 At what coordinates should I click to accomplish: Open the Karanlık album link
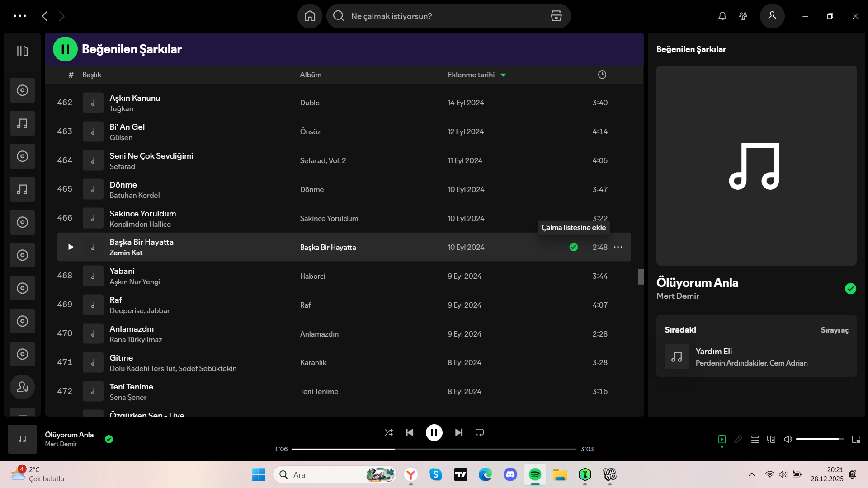pyautogui.click(x=313, y=363)
